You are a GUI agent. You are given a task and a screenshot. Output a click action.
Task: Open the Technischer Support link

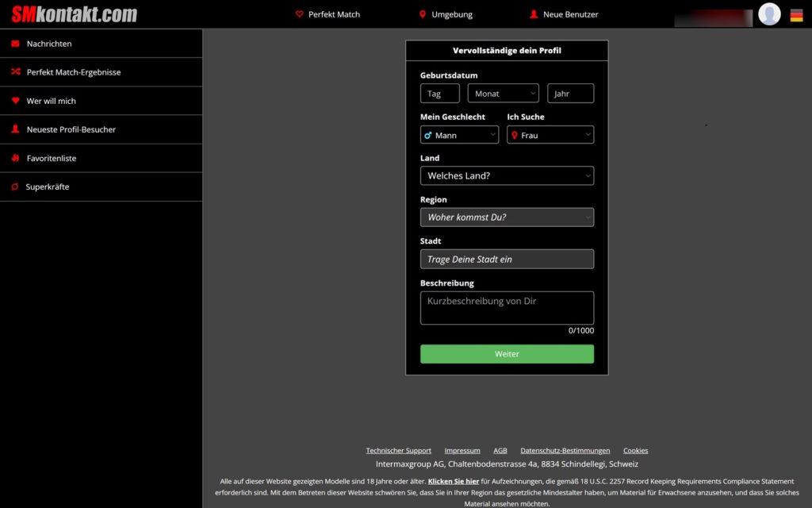pos(398,451)
